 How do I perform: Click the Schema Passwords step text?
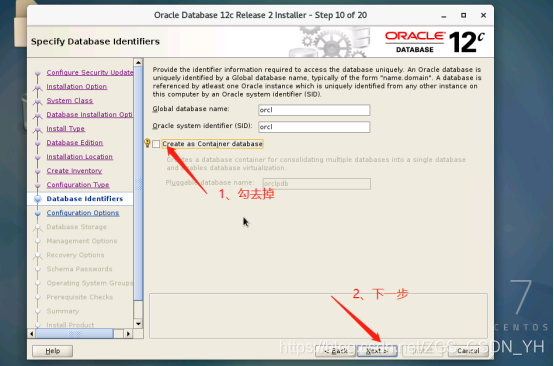point(79,269)
